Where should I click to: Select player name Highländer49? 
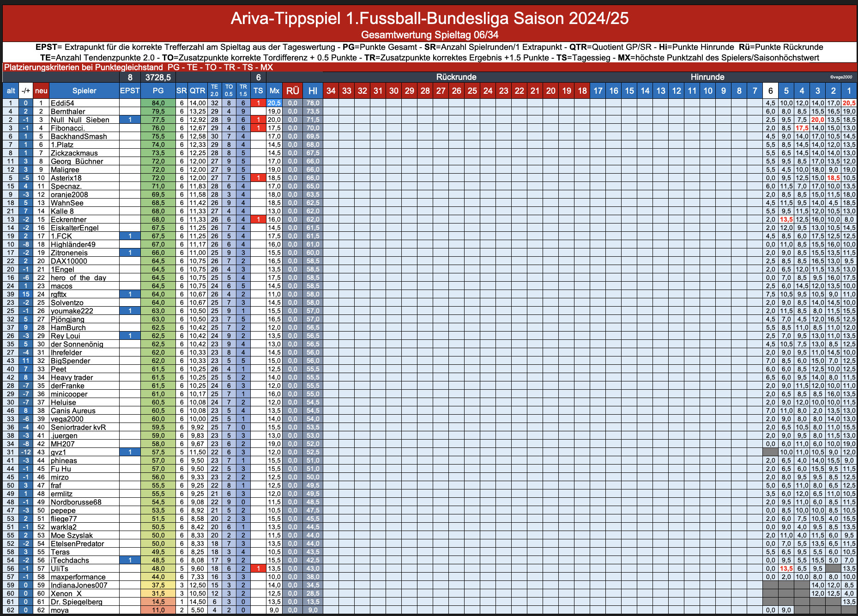(x=73, y=244)
